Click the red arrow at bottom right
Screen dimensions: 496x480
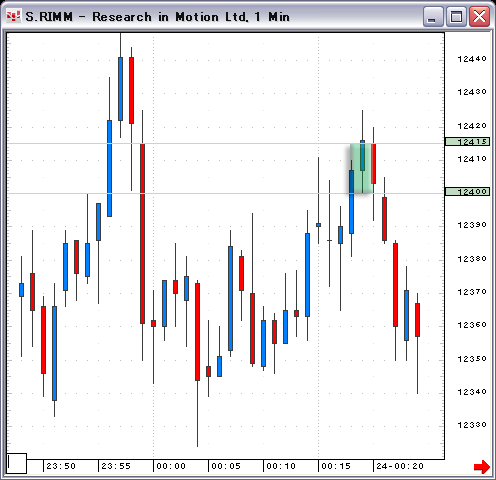[482, 466]
